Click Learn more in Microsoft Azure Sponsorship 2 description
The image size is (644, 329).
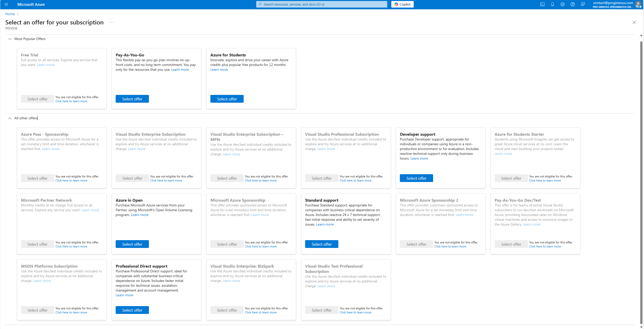tap(464, 215)
